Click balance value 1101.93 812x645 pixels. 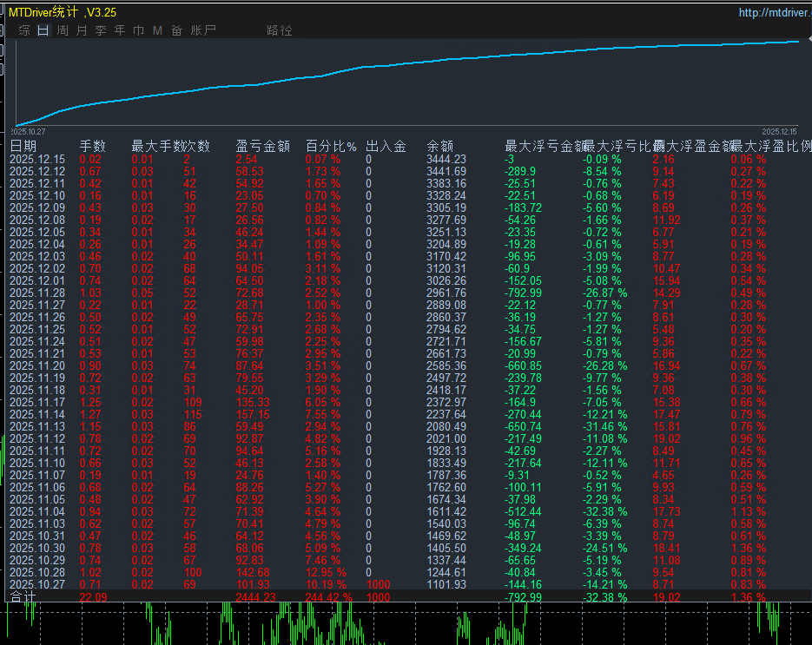coord(446,585)
